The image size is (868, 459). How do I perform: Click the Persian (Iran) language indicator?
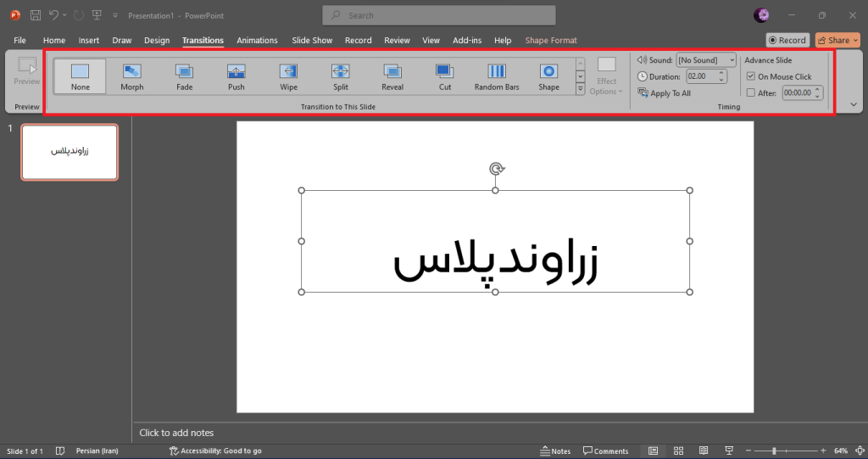tap(97, 451)
